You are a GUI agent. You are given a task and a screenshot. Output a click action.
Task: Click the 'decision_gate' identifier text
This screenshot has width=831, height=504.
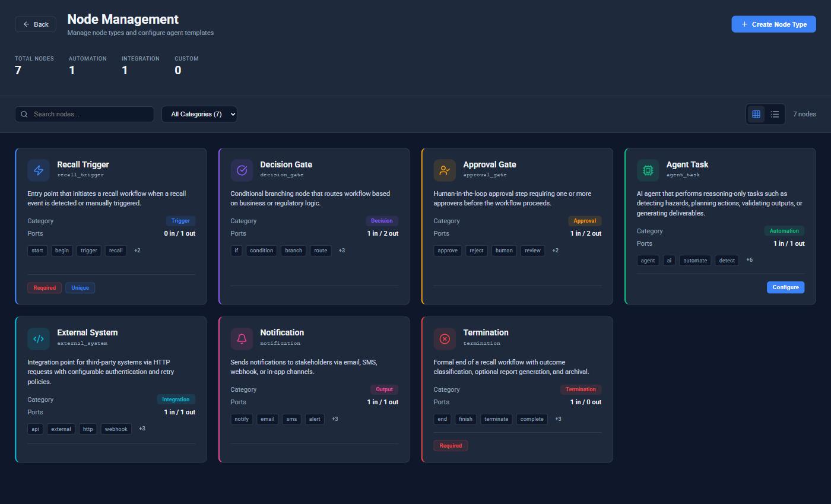tap(282, 175)
